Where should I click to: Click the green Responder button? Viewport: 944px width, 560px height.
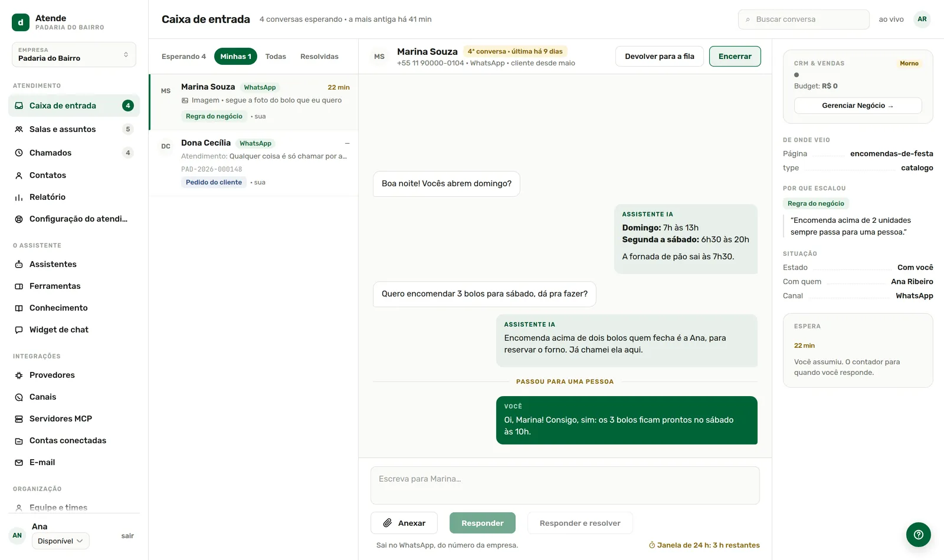coord(483,523)
